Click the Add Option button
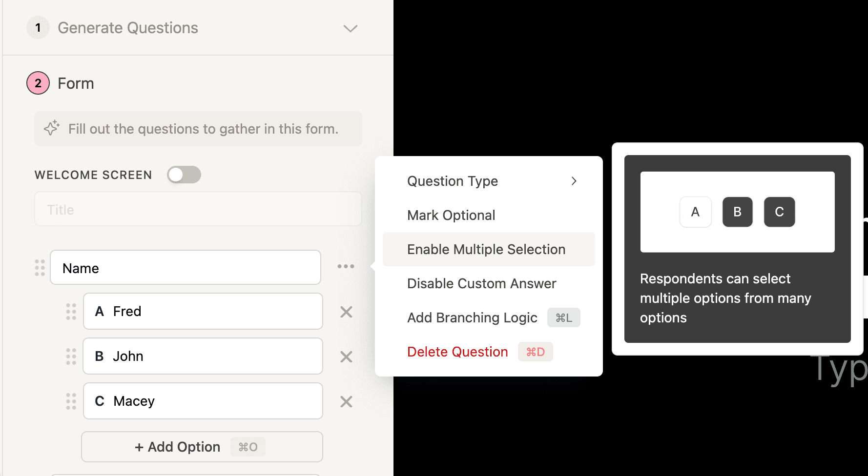This screenshot has height=476, width=868. tap(202, 446)
